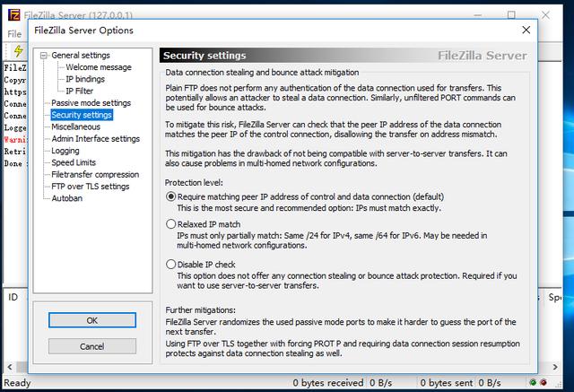This screenshot has height=392, width=574.
Task: Click the red status indicator light
Action: [544, 382]
